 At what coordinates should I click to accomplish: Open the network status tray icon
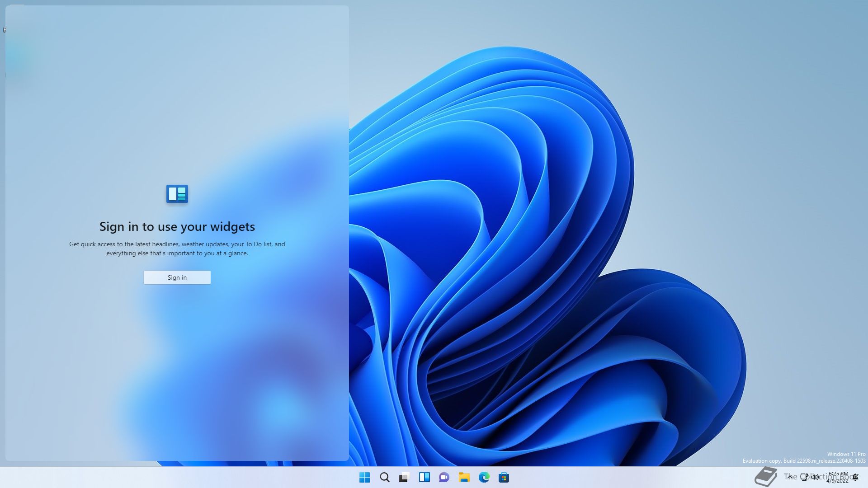(804, 477)
